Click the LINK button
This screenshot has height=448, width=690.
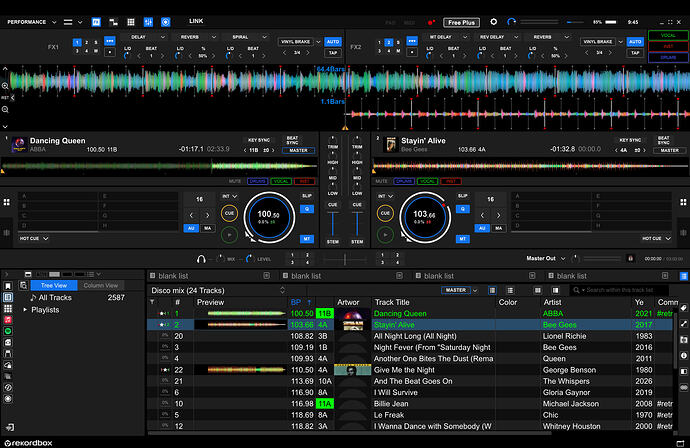tap(196, 21)
